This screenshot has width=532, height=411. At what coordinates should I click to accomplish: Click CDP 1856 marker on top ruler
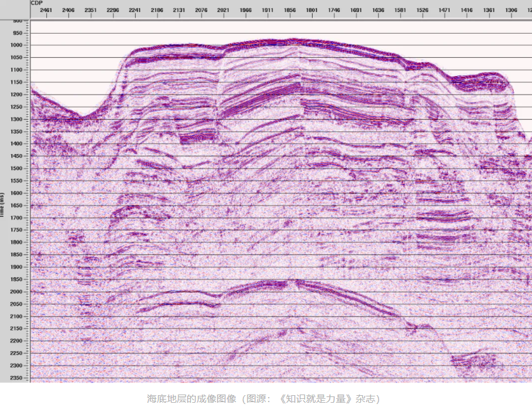point(290,11)
